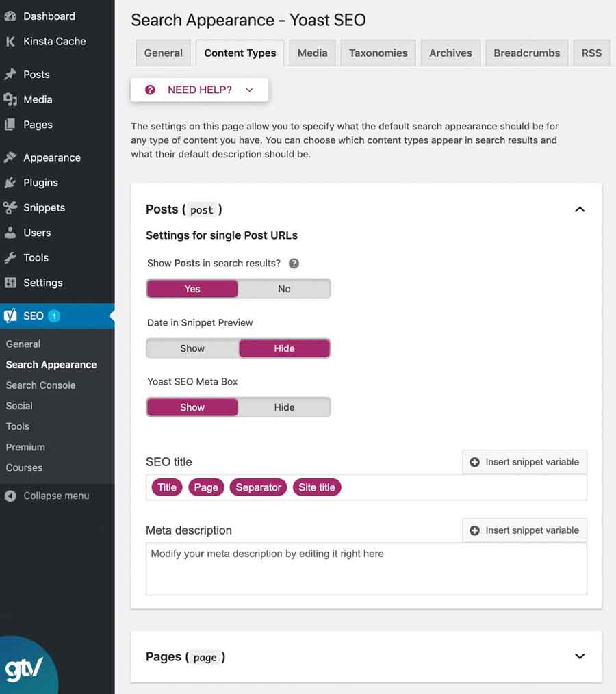
Task: Expand the Pages settings section
Action: pyautogui.click(x=580, y=656)
